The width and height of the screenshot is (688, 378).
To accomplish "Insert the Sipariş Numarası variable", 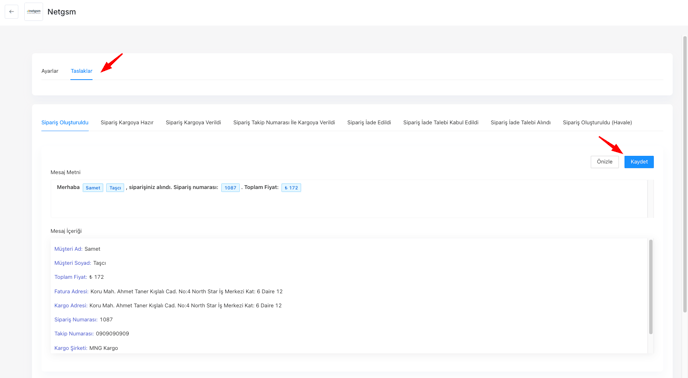I will (x=76, y=320).
